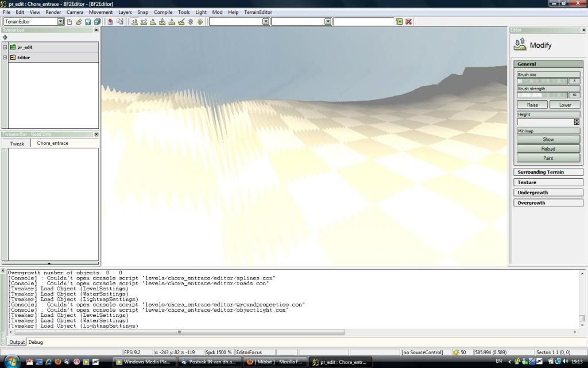Click the Modify terrain tool icon
The width and height of the screenshot is (588, 368).
(520, 45)
